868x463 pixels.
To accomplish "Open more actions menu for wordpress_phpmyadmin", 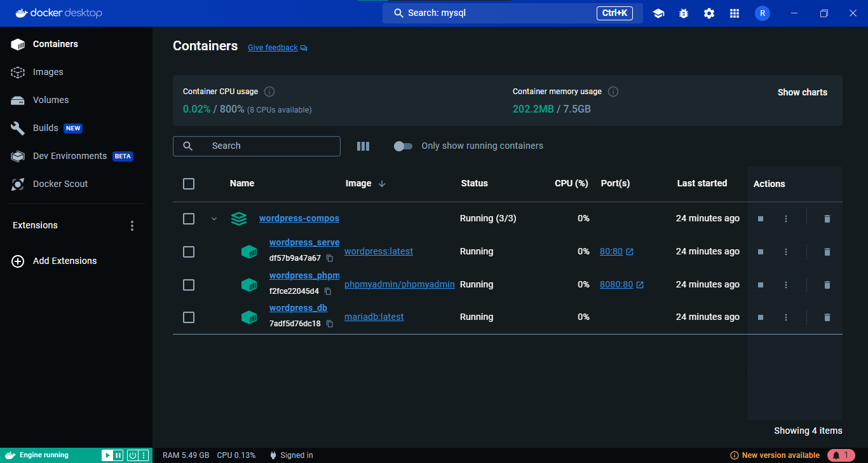I will coord(786,285).
